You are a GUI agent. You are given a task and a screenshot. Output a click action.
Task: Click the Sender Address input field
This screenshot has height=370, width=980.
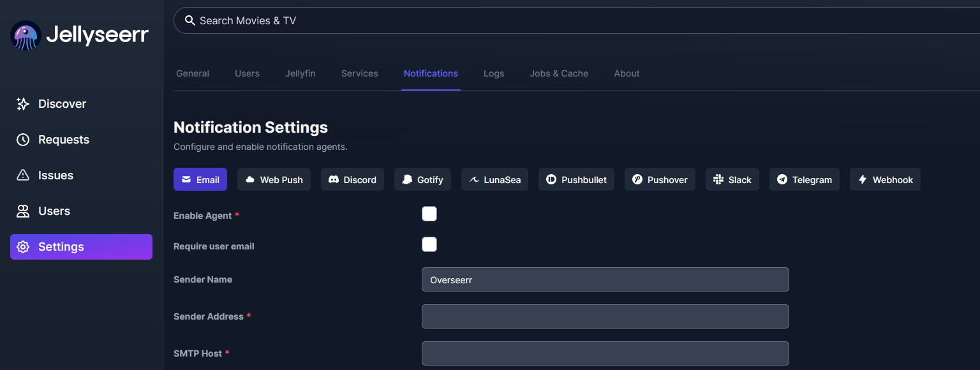(605, 316)
